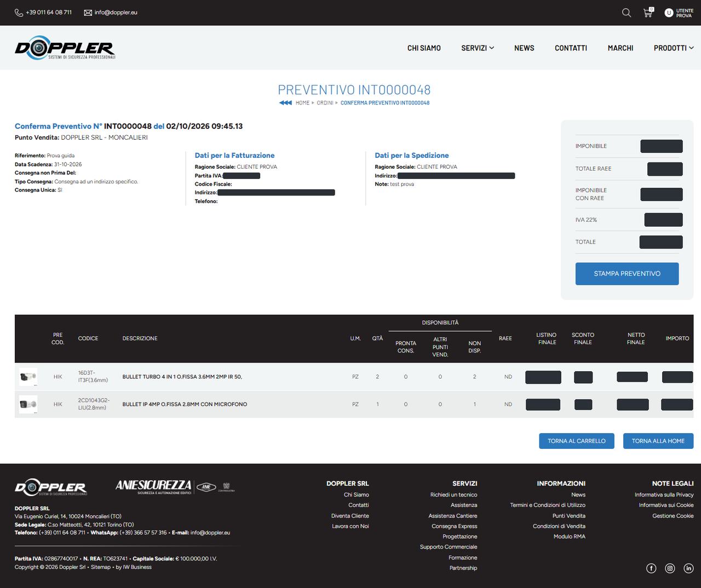This screenshot has height=588, width=701.
Task: Click the back arrows breadcrumb icon
Action: click(285, 103)
